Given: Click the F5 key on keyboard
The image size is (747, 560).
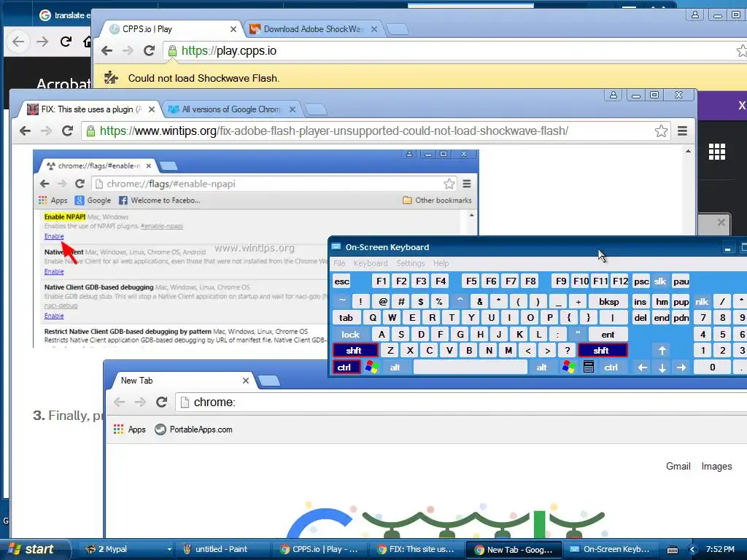Looking at the screenshot, I should click(471, 281).
